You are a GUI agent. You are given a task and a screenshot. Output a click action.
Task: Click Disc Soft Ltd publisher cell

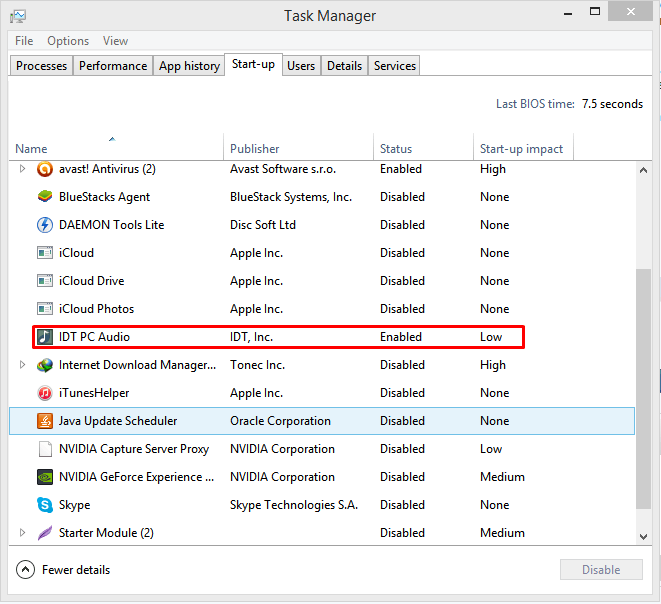point(263,225)
